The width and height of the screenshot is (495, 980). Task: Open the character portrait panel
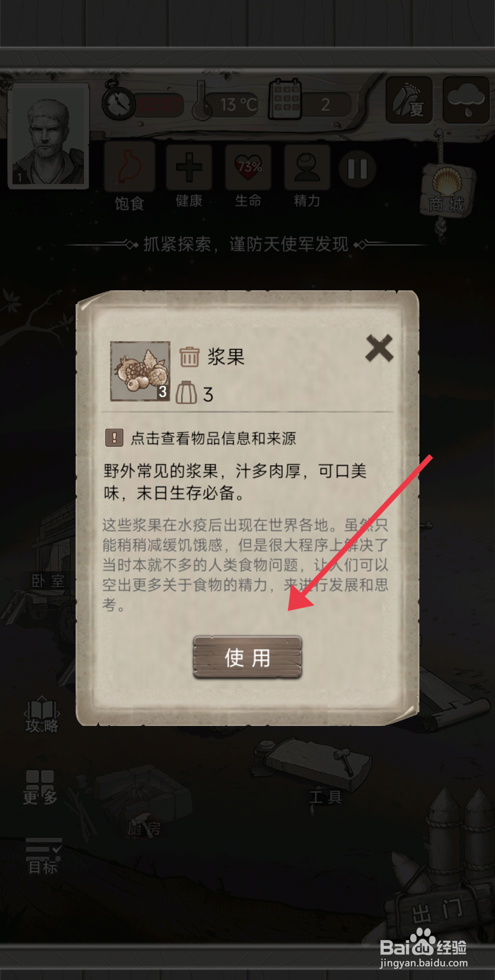click(x=48, y=135)
